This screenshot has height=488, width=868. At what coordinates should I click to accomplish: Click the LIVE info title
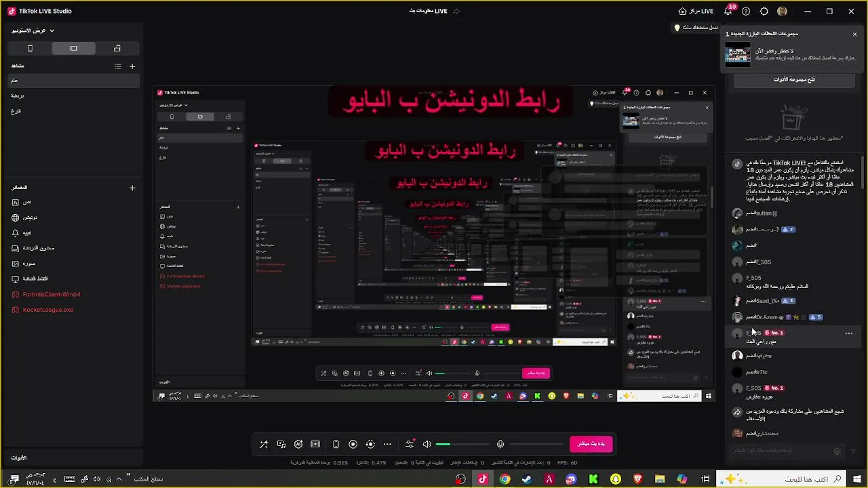point(428,12)
